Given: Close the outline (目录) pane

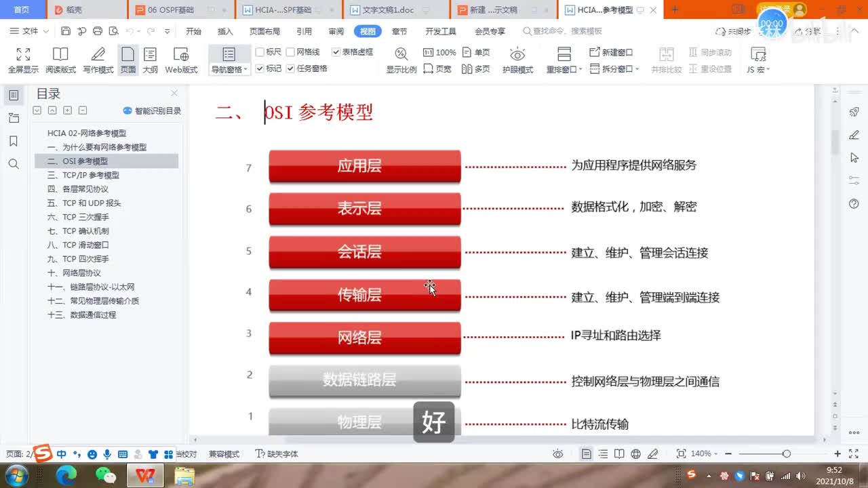Looking at the screenshot, I should [174, 93].
